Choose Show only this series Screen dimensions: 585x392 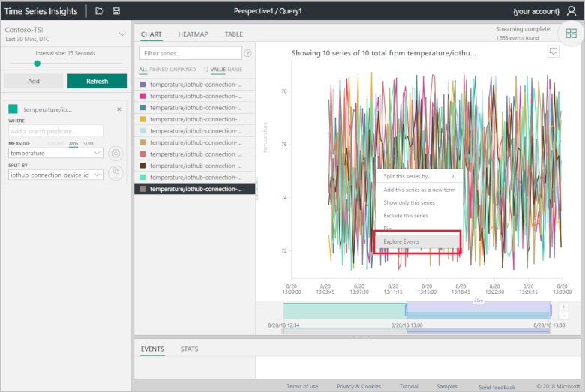click(409, 202)
